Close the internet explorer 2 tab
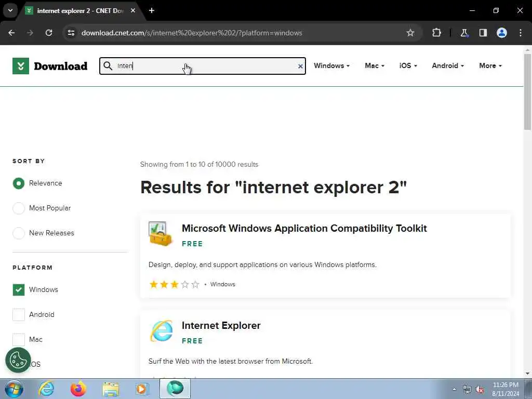 [x=133, y=10]
